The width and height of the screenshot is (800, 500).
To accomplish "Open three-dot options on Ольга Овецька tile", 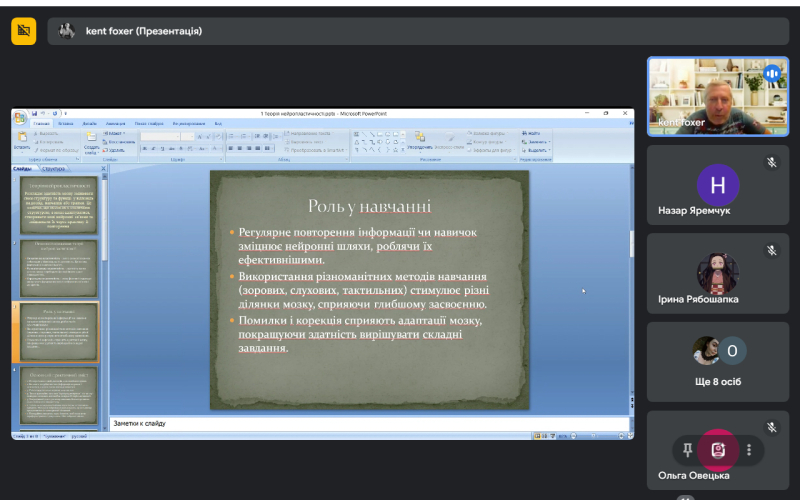I will [x=748, y=449].
